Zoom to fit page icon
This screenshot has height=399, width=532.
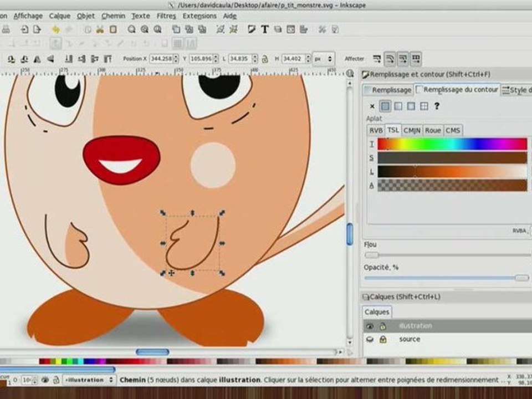click(x=157, y=30)
